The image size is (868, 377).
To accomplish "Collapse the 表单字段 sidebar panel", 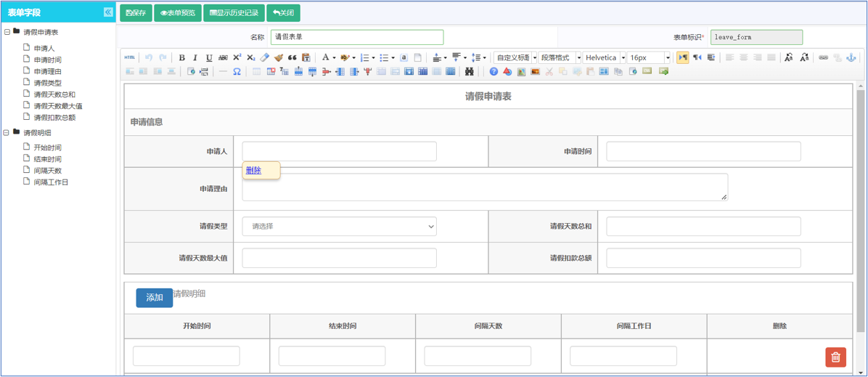I will (108, 12).
